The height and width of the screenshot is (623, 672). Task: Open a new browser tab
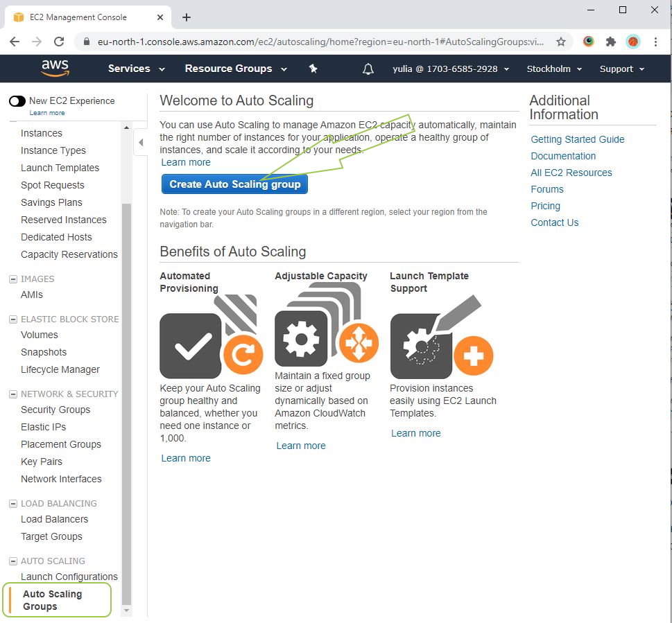coord(187,17)
